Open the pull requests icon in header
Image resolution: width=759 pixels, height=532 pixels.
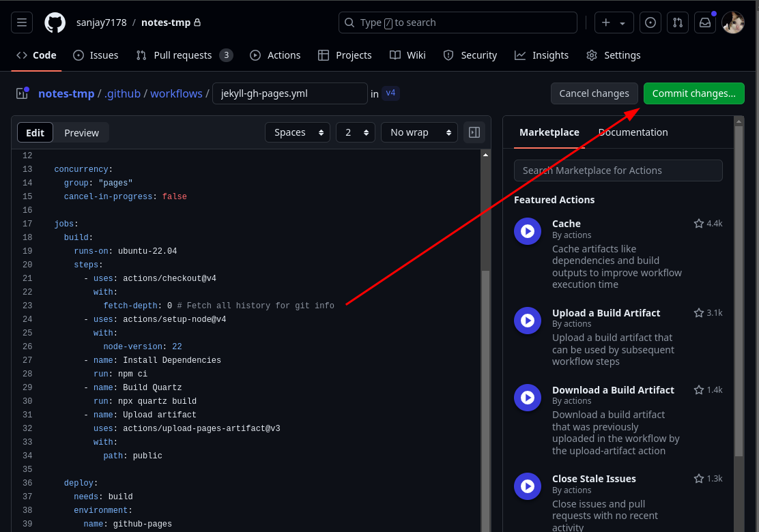[x=678, y=23]
